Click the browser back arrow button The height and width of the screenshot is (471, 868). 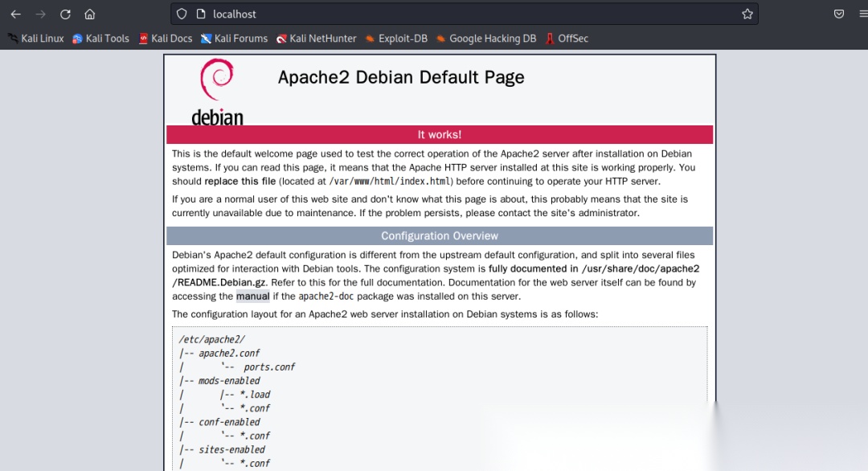click(x=15, y=14)
